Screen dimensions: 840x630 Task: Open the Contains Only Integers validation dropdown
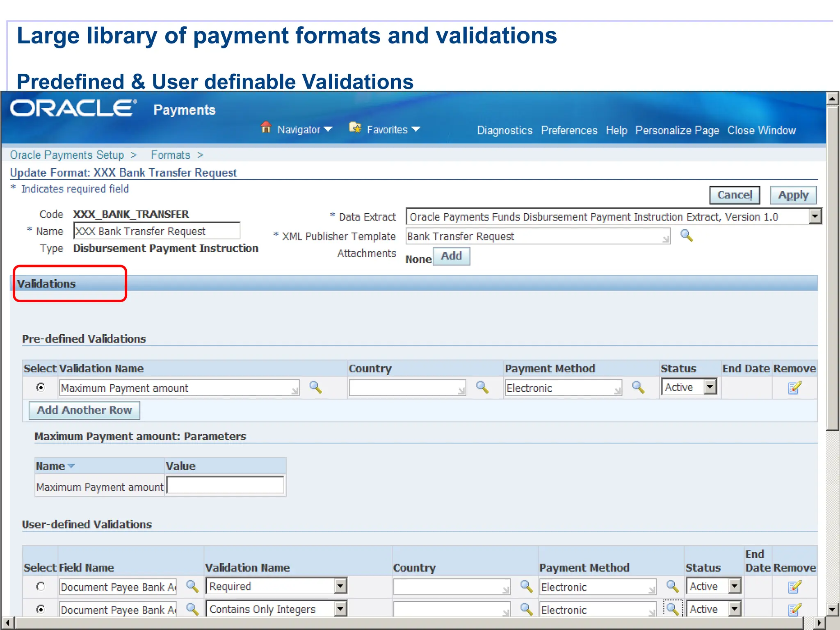pyautogui.click(x=340, y=609)
